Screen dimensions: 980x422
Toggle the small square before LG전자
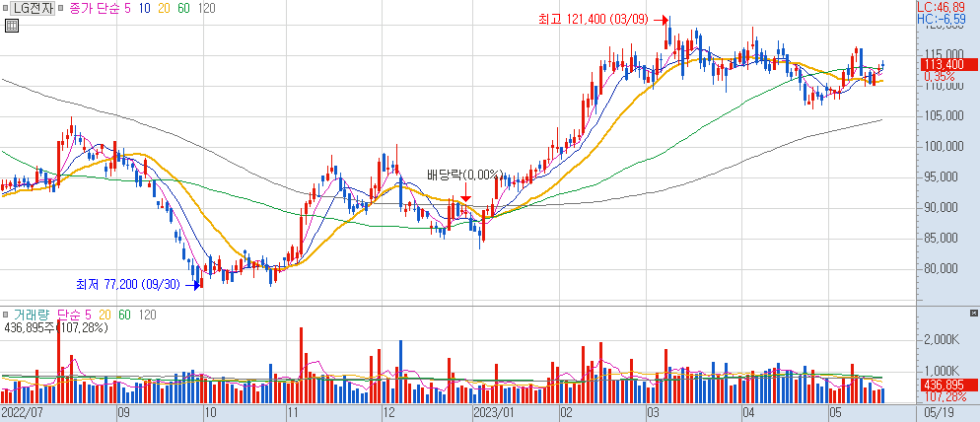6,10
